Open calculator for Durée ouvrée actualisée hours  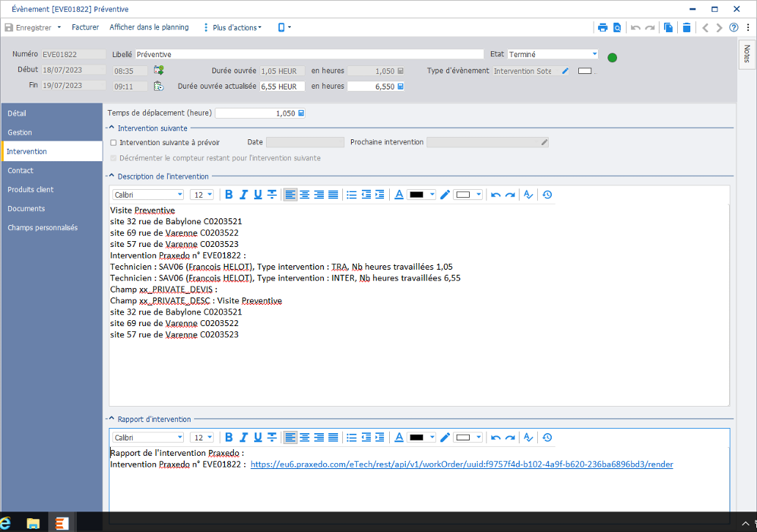400,86
